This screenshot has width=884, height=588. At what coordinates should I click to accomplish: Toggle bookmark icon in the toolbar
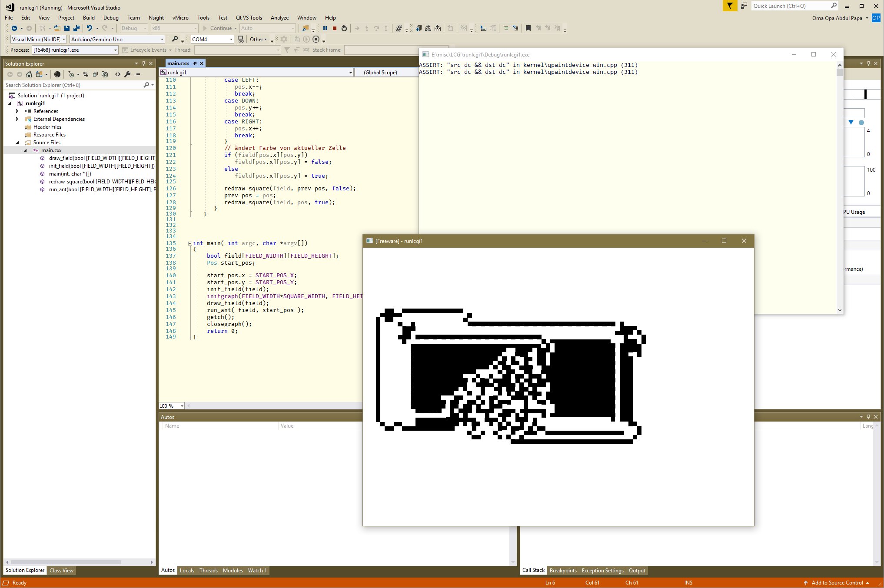click(528, 28)
